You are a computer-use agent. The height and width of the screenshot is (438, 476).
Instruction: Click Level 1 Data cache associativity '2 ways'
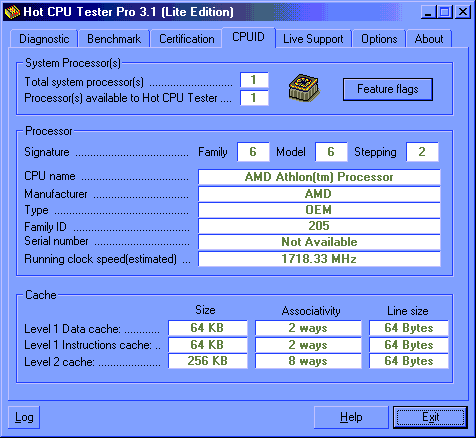(308, 328)
